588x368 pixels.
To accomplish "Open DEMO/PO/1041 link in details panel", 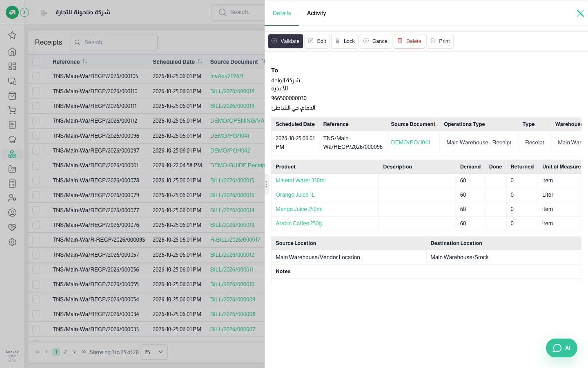I will [x=410, y=142].
